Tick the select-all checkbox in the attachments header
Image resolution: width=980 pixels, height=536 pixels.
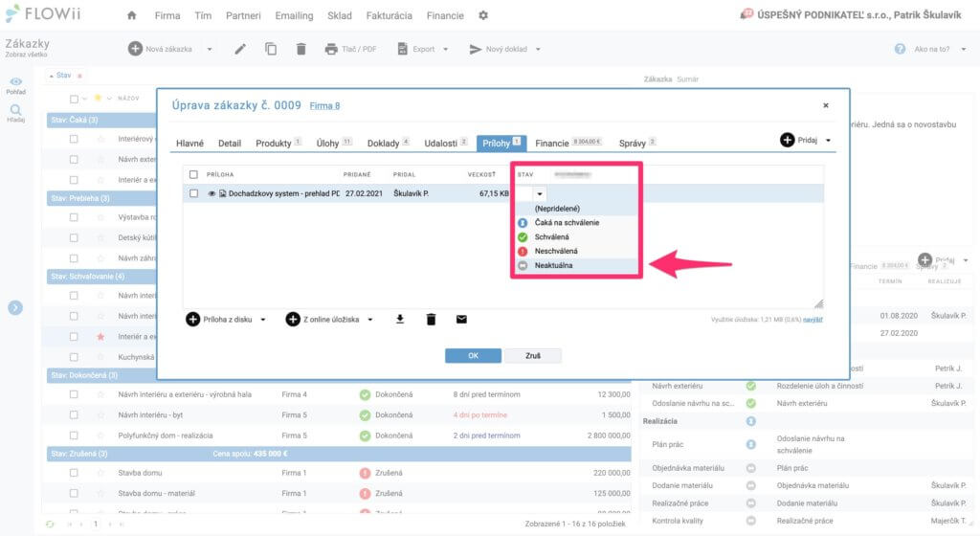[x=193, y=175]
